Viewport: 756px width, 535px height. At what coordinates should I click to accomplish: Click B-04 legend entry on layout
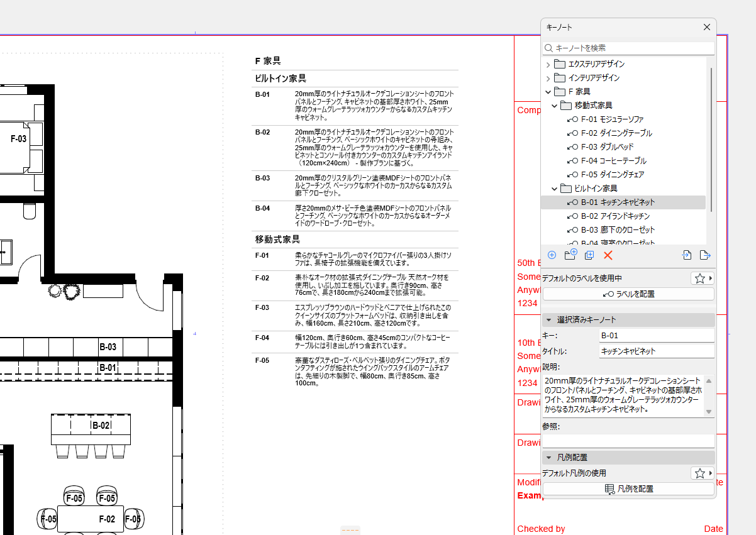pos(355,216)
